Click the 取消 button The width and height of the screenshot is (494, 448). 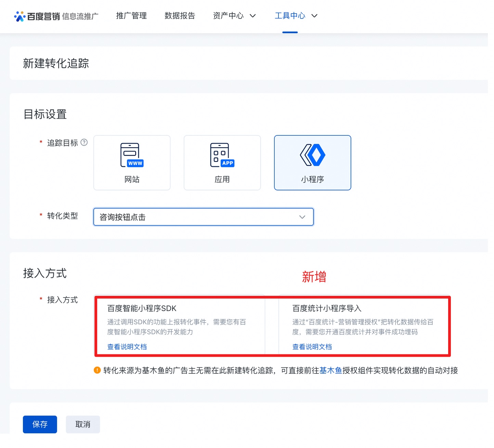pos(83,424)
